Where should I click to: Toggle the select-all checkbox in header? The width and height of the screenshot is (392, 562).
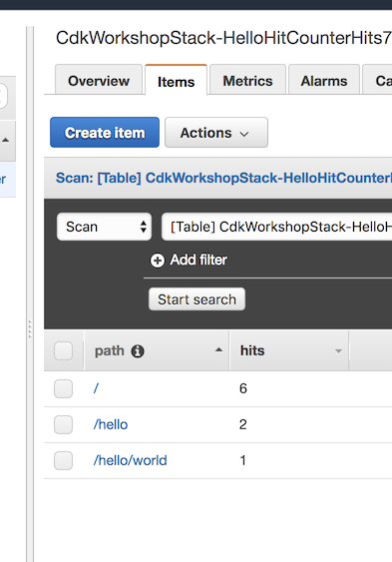(x=64, y=350)
